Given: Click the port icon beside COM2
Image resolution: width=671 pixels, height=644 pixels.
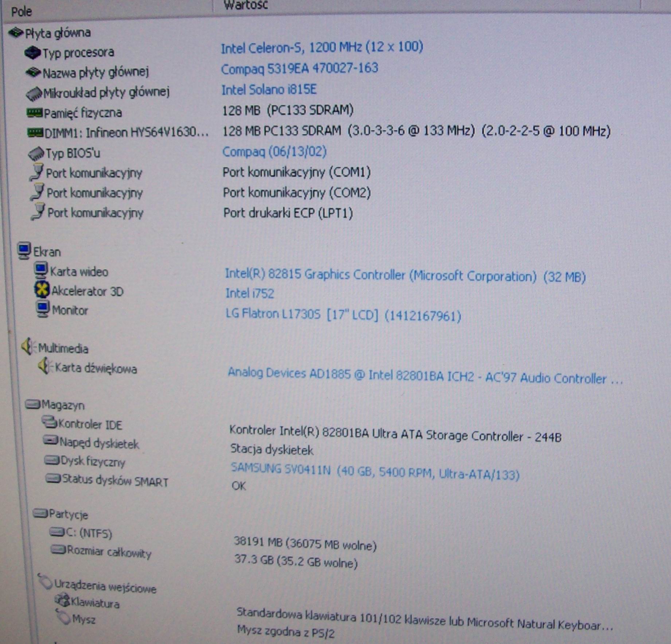Looking at the screenshot, I should [38, 192].
